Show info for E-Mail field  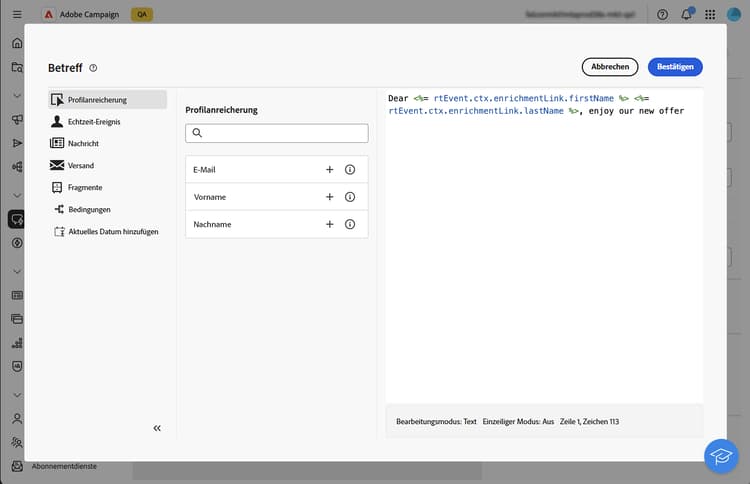point(350,169)
